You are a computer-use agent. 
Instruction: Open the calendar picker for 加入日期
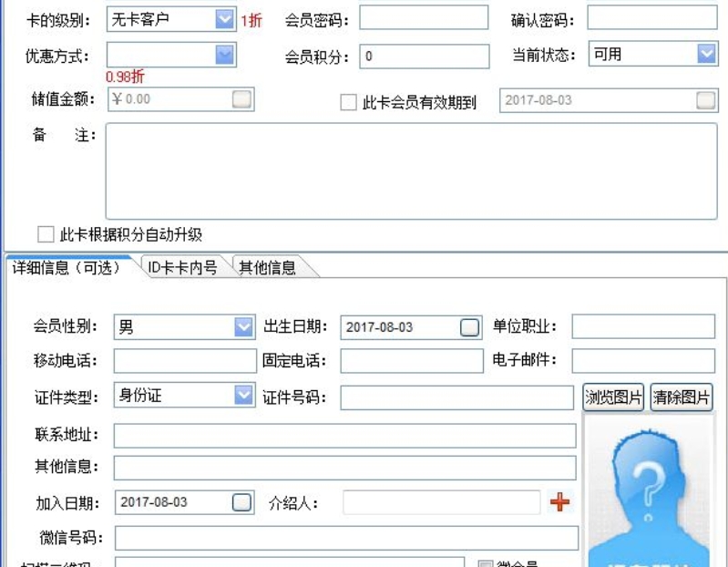click(241, 502)
